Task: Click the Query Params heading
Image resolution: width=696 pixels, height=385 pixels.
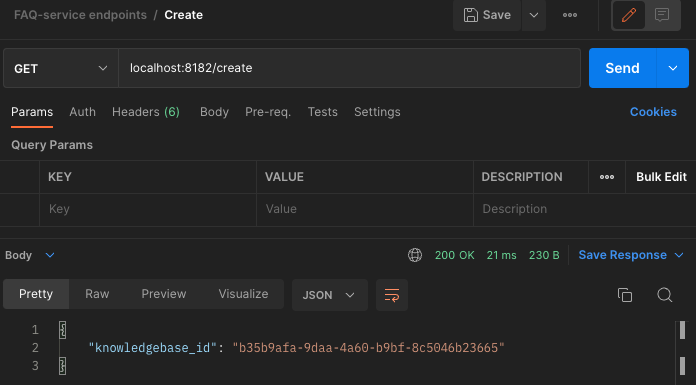Action: [52, 145]
